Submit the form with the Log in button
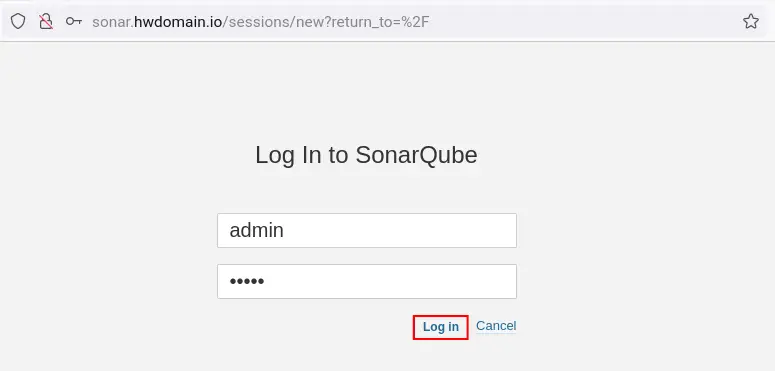The height and width of the screenshot is (371, 775). 440,327
